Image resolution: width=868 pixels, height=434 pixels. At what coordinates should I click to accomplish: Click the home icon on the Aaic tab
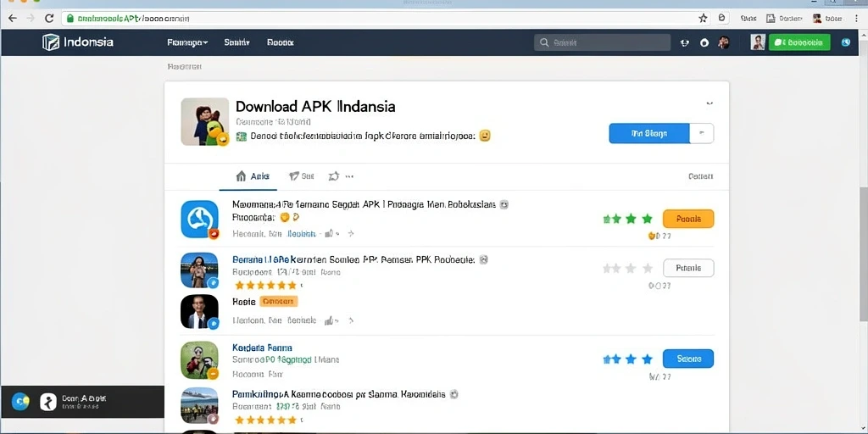[x=241, y=176]
